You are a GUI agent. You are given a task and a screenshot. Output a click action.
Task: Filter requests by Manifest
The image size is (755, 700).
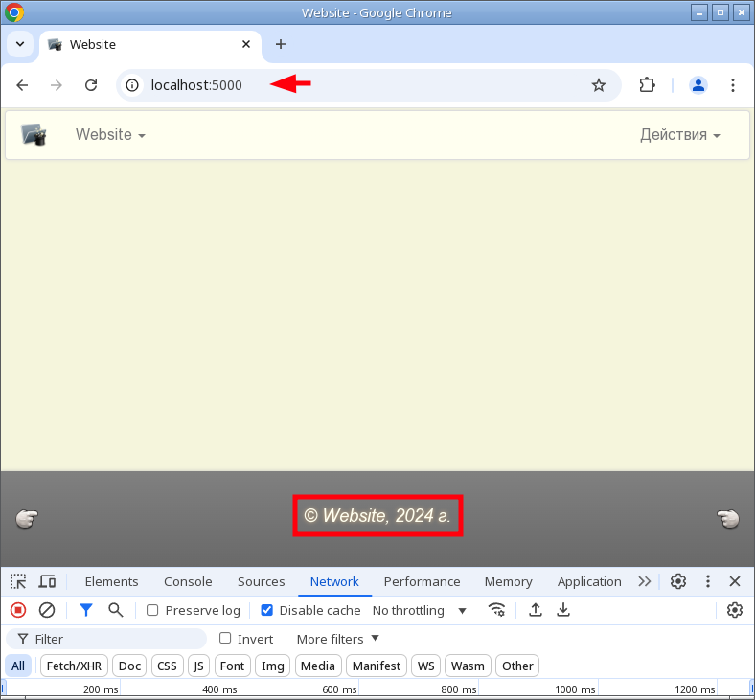coord(376,666)
